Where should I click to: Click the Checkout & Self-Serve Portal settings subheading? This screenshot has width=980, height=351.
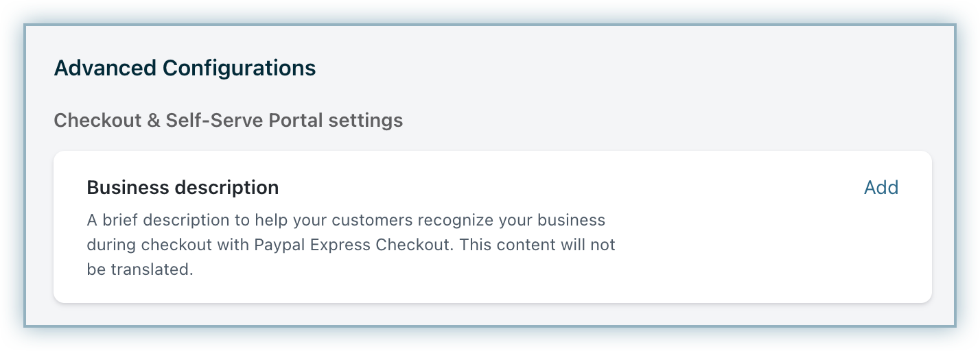[228, 121]
